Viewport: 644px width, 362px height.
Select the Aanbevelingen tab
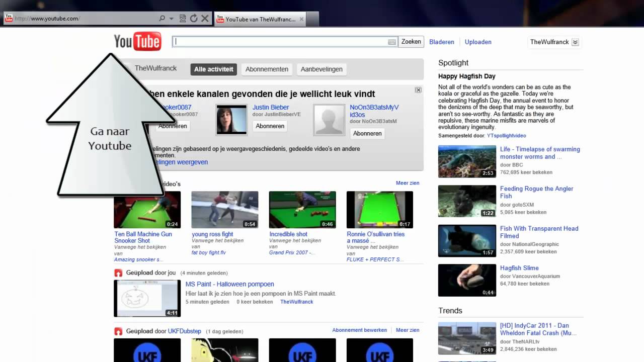click(x=321, y=69)
